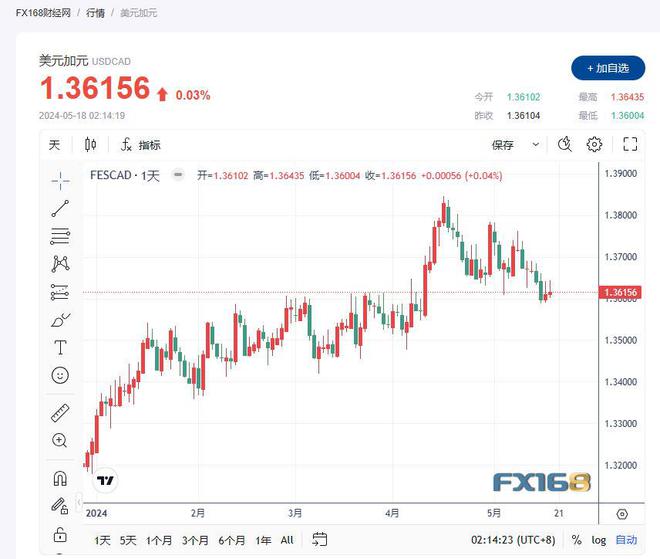660x559 pixels.
Task: Toggle magnet mode for drawings
Action: (x=60, y=478)
